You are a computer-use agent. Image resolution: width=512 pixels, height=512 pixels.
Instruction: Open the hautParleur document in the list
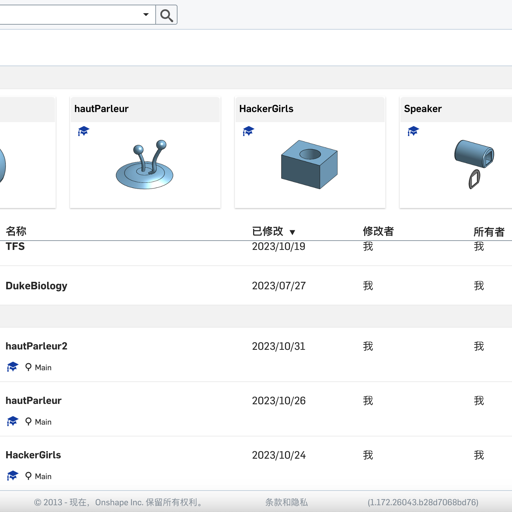256,409
